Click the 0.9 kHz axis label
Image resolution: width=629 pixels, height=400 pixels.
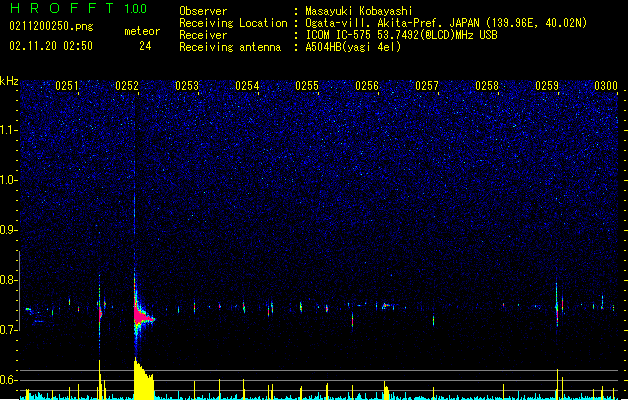(8, 230)
